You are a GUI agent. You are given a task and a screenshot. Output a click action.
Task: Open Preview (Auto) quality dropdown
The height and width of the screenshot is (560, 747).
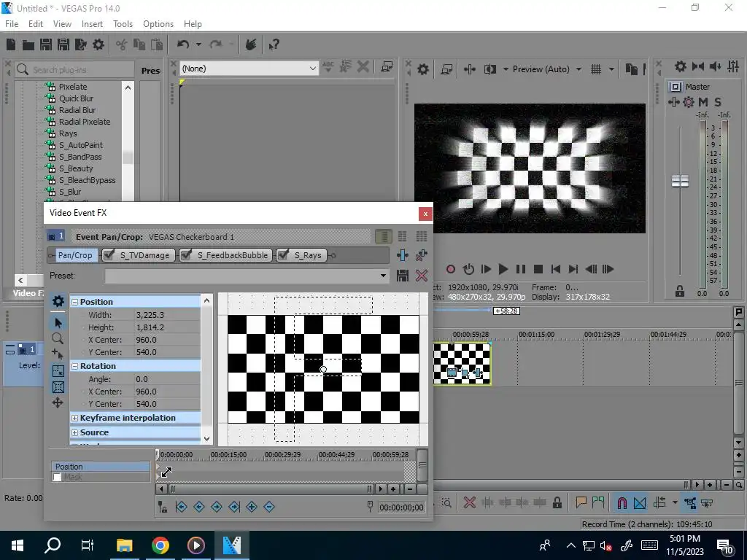pos(578,69)
